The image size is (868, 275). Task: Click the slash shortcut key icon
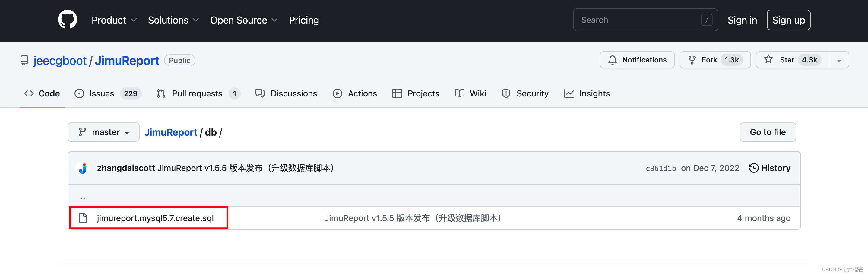[x=707, y=20]
